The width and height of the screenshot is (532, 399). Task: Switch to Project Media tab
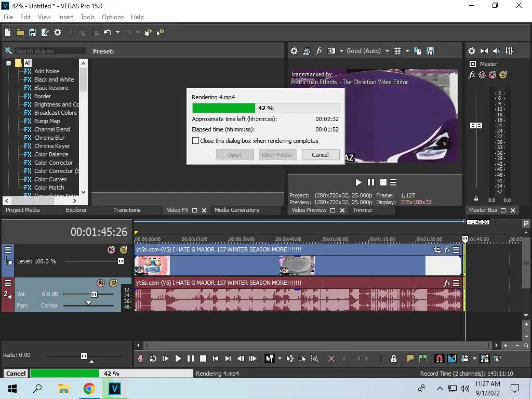pyautogui.click(x=22, y=210)
